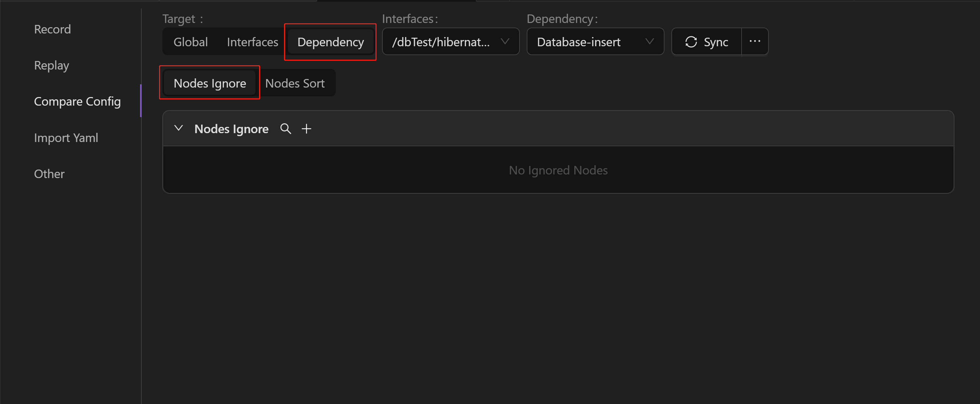The height and width of the screenshot is (404, 980).
Task: Switch to the Nodes Ignore tab
Action: [x=210, y=83]
